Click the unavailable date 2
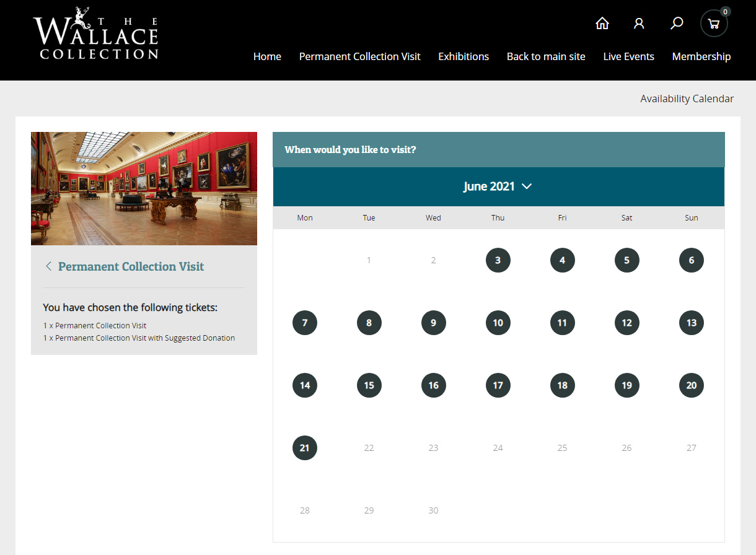Screen dimensions: 756x555 (x=434, y=260)
